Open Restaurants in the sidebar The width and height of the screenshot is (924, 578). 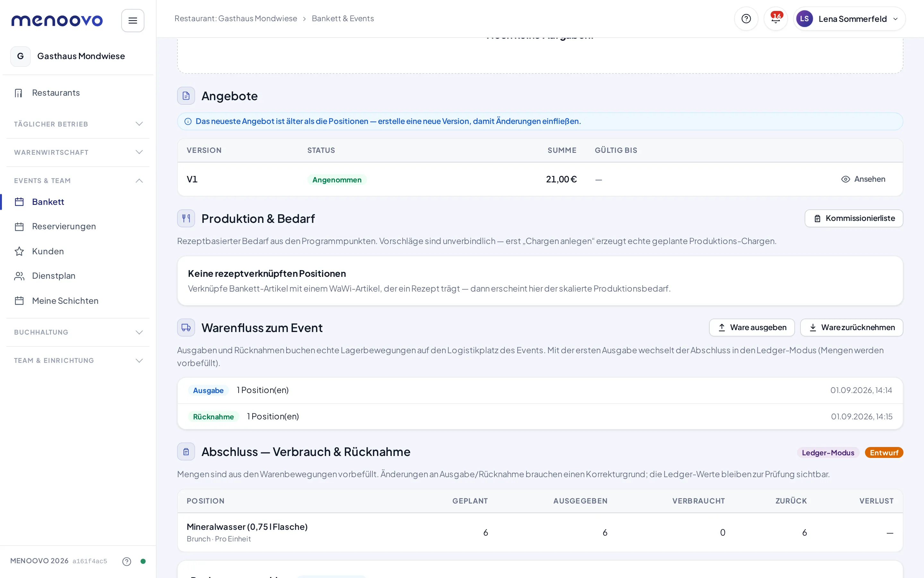78,93
